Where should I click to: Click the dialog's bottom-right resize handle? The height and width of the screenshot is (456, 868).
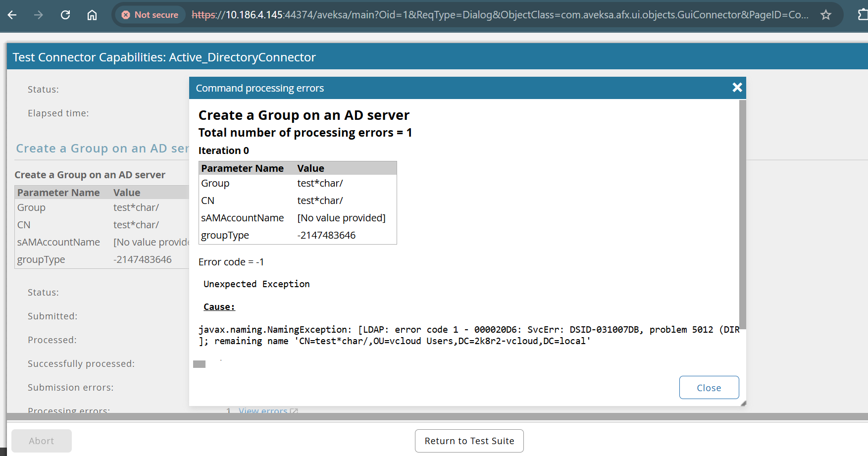coord(743,403)
